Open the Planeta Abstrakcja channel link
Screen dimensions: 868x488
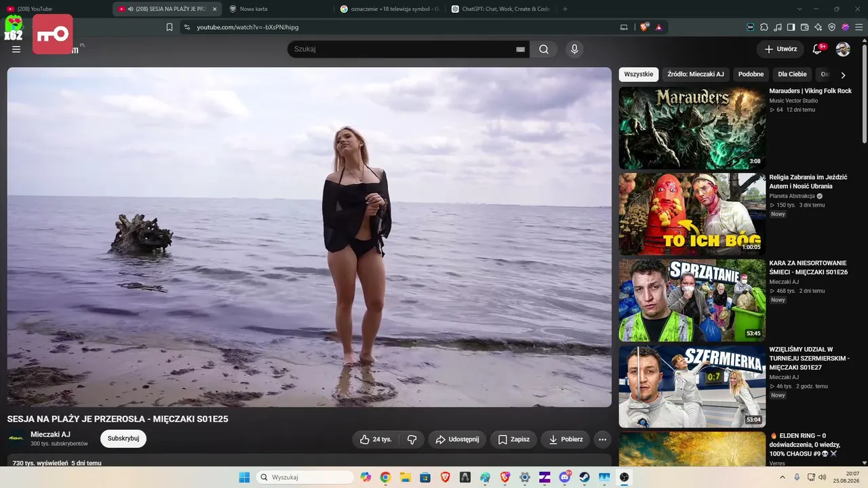(792, 196)
